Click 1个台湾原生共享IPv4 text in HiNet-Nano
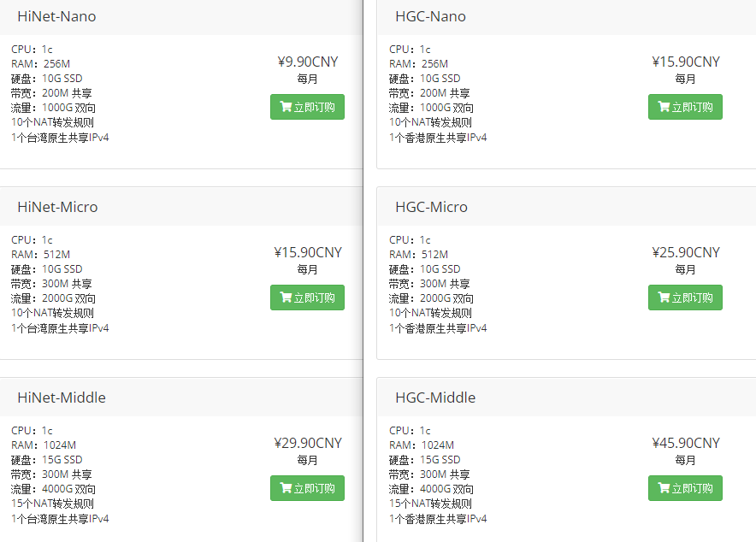756x542 pixels. tap(60, 138)
